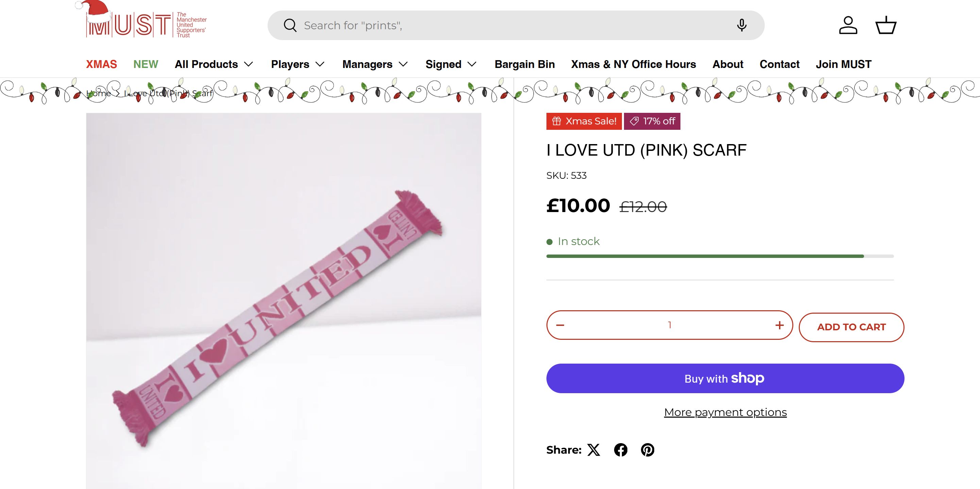Click into the search input field
Viewport: 980px width, 489px height.
click(494, 25)
